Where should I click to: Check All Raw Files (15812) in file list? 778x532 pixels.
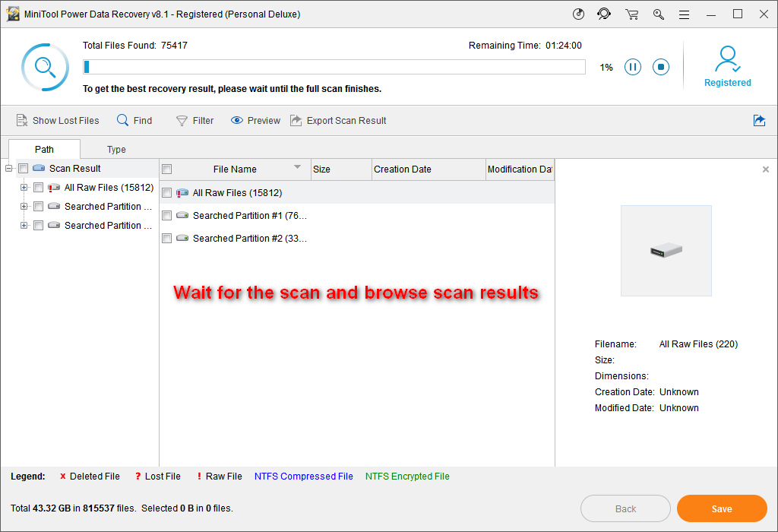pyautogui.click(x=166, y=192)
